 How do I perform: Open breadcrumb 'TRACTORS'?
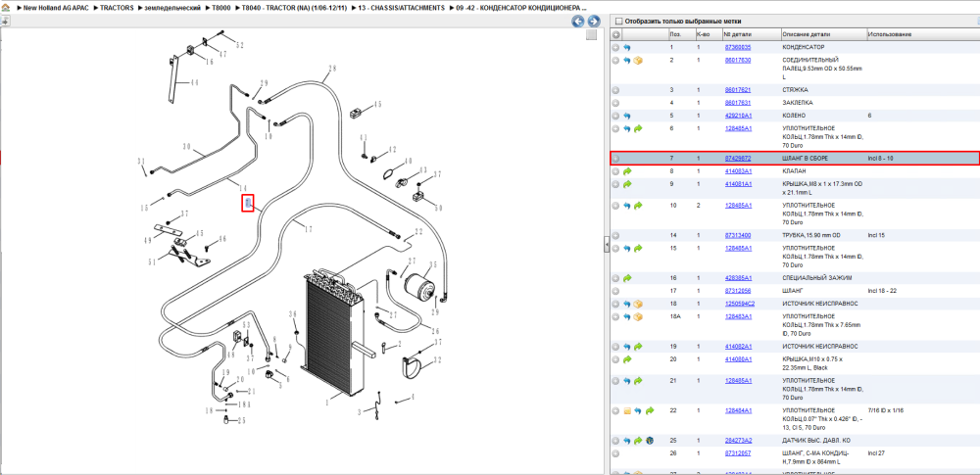tap(117, 8)
